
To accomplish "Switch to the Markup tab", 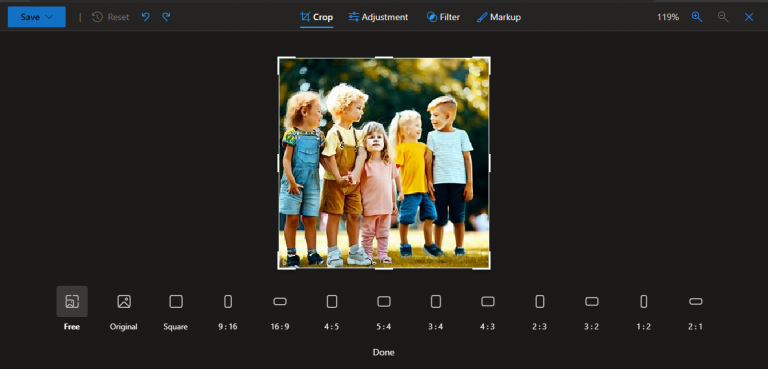I will [x=499, y=17].
